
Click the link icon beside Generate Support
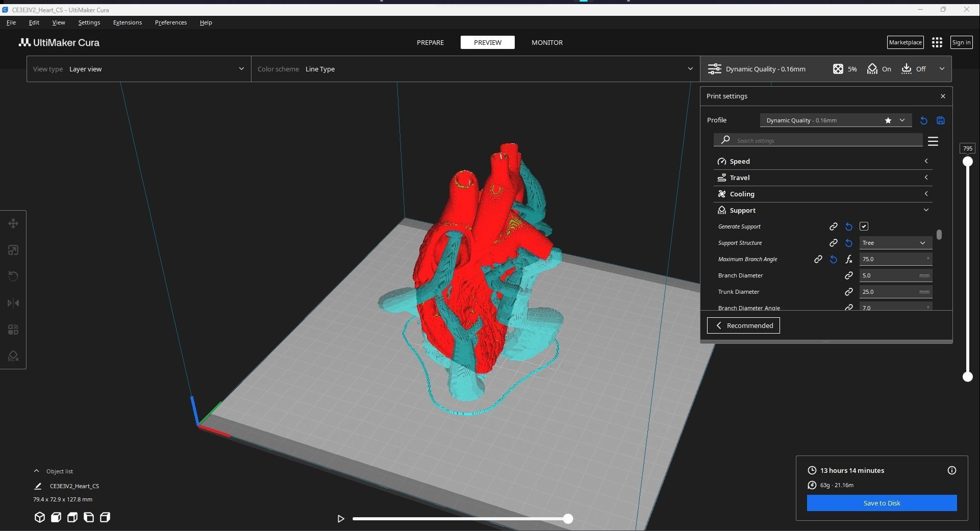[x=834, y=226]
